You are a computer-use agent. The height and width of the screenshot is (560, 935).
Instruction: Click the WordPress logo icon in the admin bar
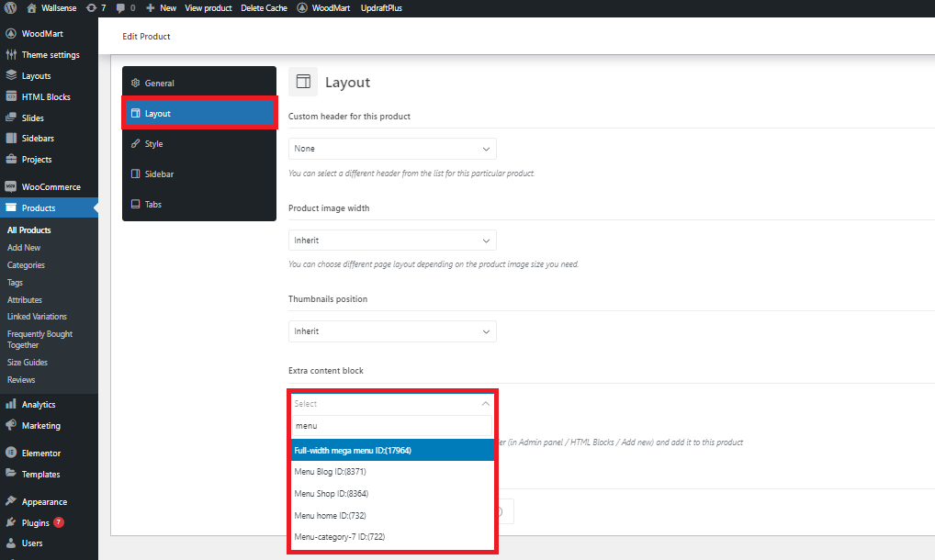tap(10, 7)
